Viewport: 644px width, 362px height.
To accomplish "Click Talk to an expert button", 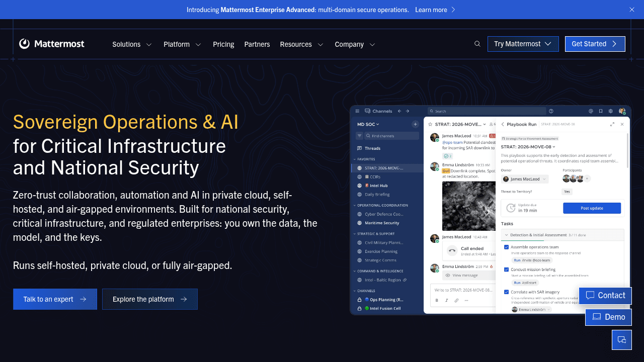I will click(x=55, y=299).
